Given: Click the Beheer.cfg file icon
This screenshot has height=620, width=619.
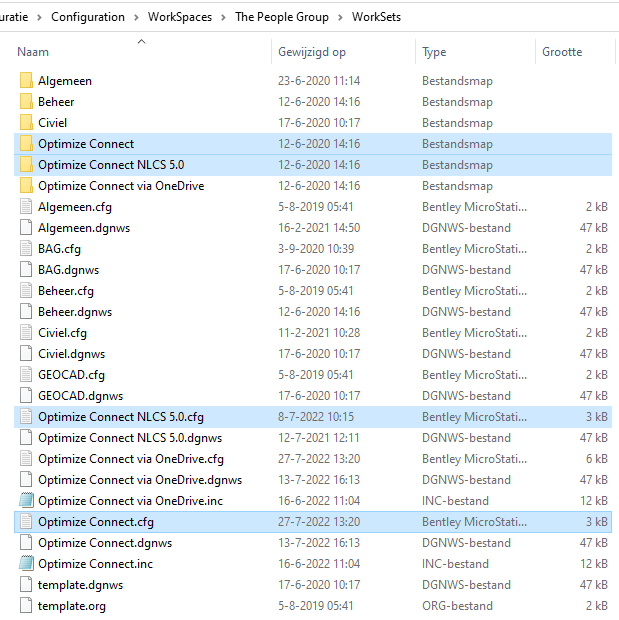Looking at the screenshot, I should point(26,291).
